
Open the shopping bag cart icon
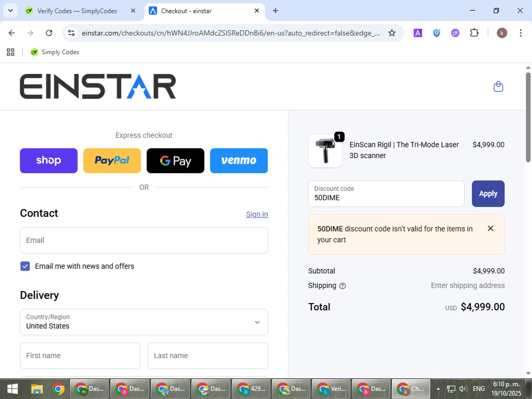point(498,87)
